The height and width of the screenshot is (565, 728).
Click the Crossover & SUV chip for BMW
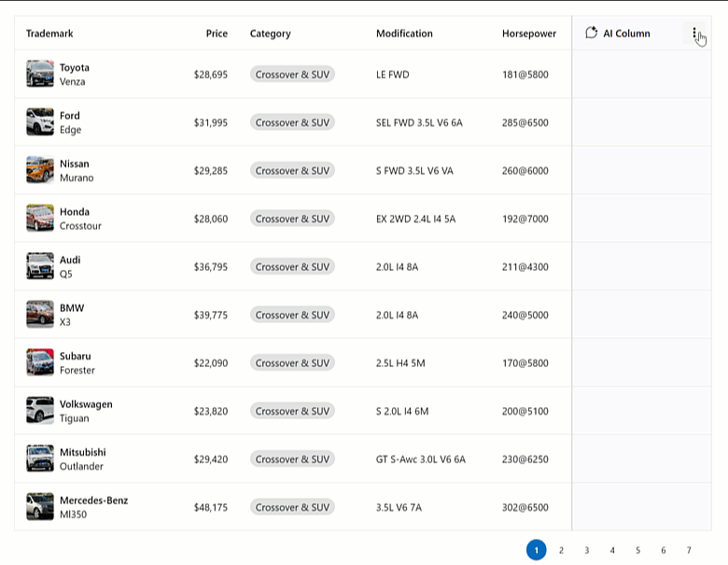292,315
